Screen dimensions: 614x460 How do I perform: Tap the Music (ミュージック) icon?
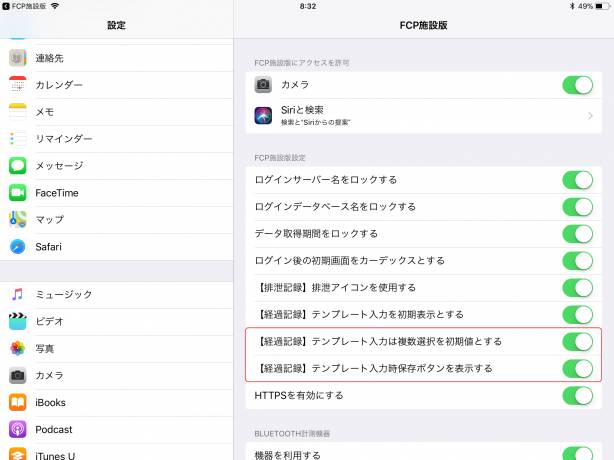18,294
